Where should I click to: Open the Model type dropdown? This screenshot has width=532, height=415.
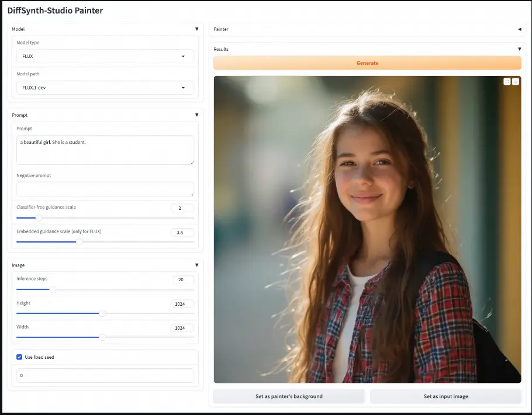105,57
